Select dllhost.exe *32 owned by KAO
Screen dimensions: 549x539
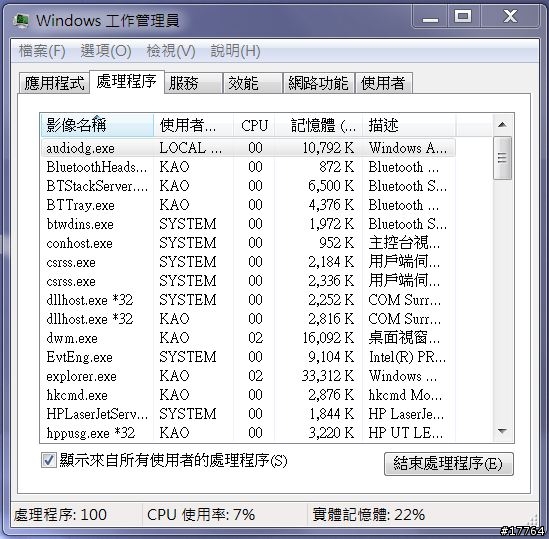(x=248, y=319)
